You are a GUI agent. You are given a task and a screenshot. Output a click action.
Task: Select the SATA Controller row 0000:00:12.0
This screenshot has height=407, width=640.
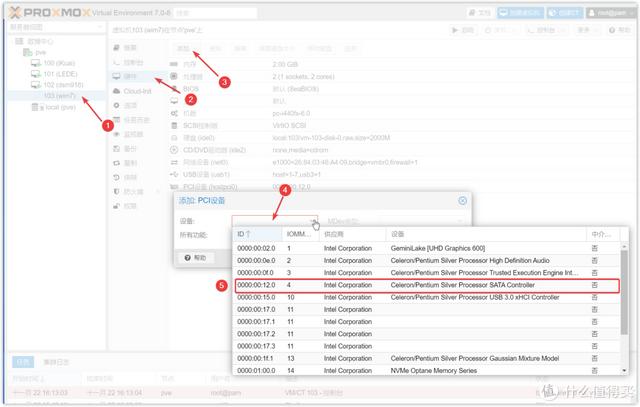[x=427, y=285]
